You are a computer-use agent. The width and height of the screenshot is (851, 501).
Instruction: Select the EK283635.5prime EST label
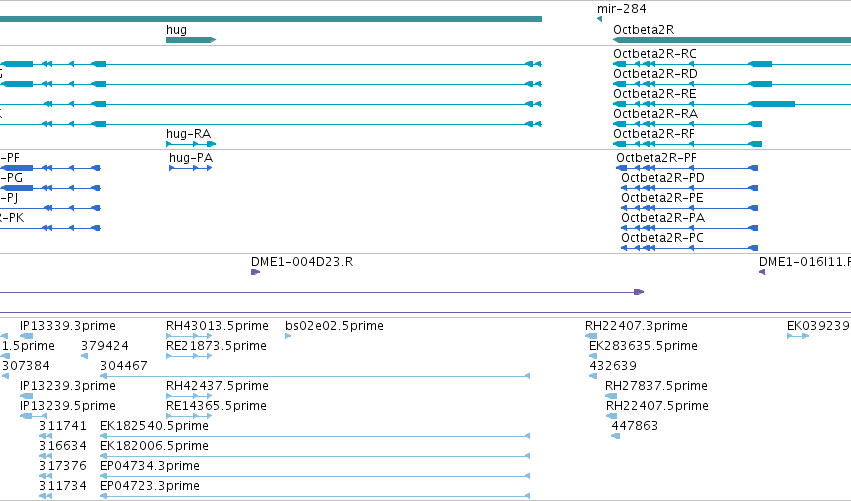(643, 346)
